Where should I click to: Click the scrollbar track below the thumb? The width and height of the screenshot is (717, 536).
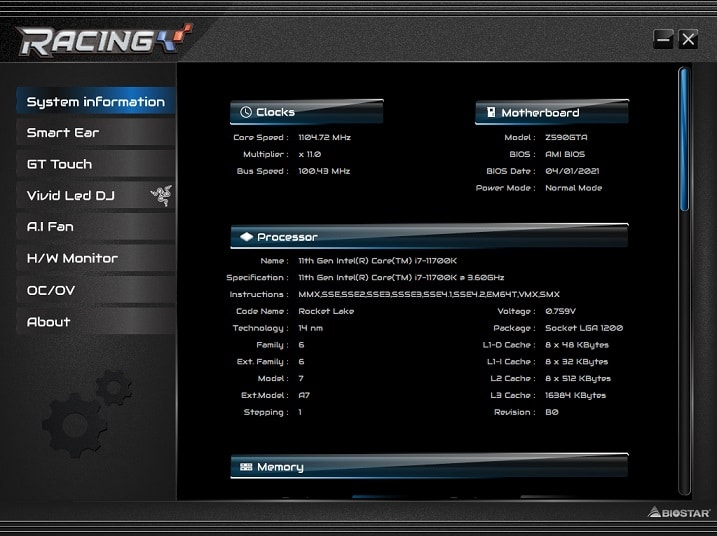point(684,350)
